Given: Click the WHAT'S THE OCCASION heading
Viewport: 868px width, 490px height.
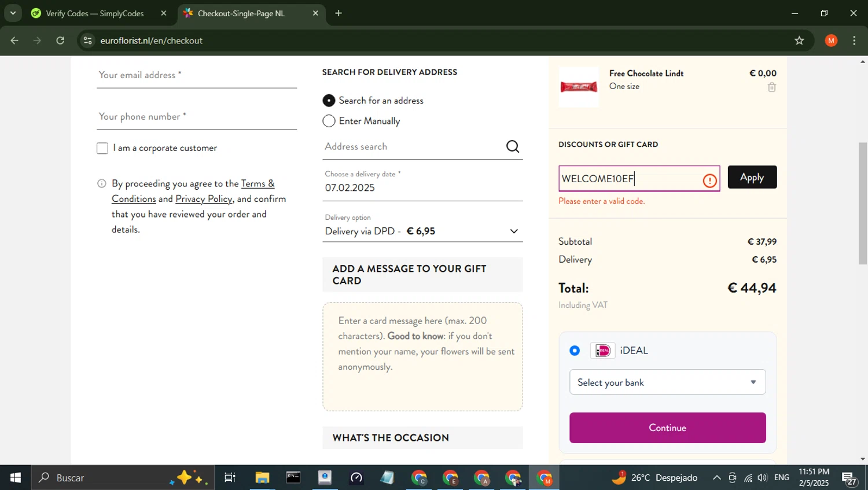Looking at the screenshot, I should coord(391,438).
